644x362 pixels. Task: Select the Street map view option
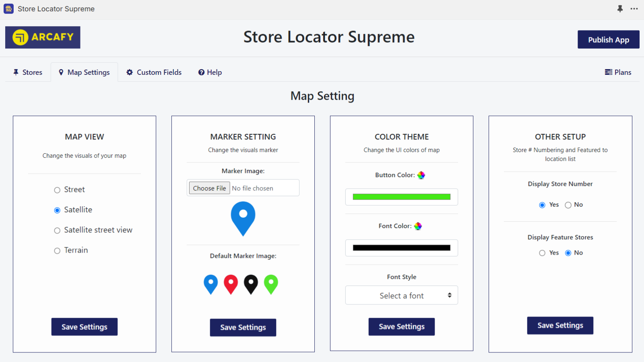point(57,190)
